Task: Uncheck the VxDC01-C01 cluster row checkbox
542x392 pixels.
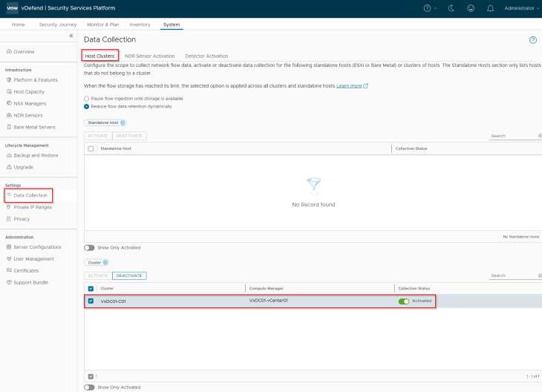Action: 91,301
